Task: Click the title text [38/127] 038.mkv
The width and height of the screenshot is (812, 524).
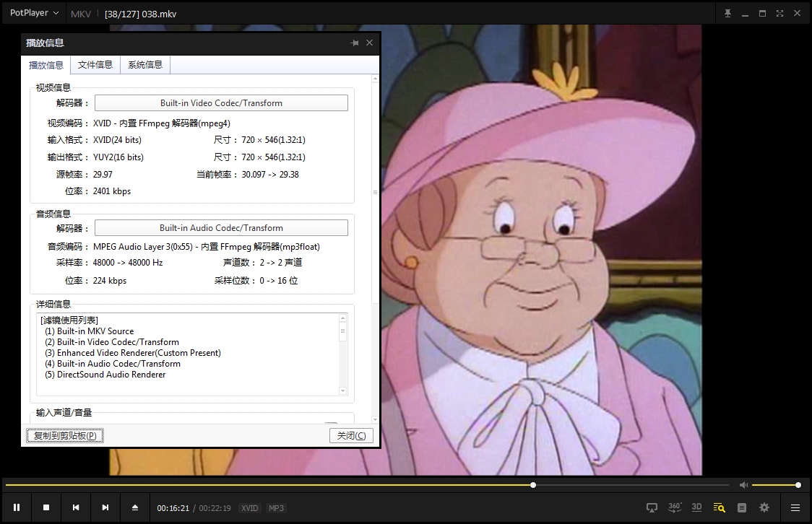Action: tap(140, 14)
